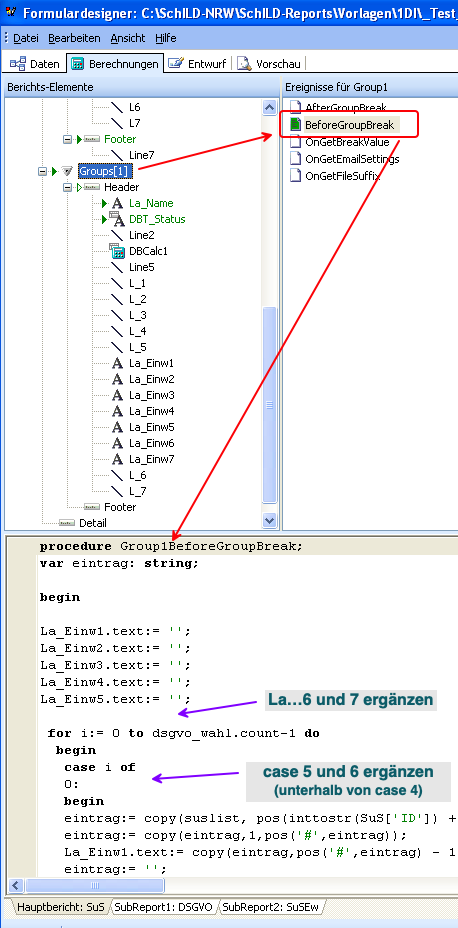Select the Line5 element
The width and height of the screenshot is (458, 928).
[x=141, y=267]
